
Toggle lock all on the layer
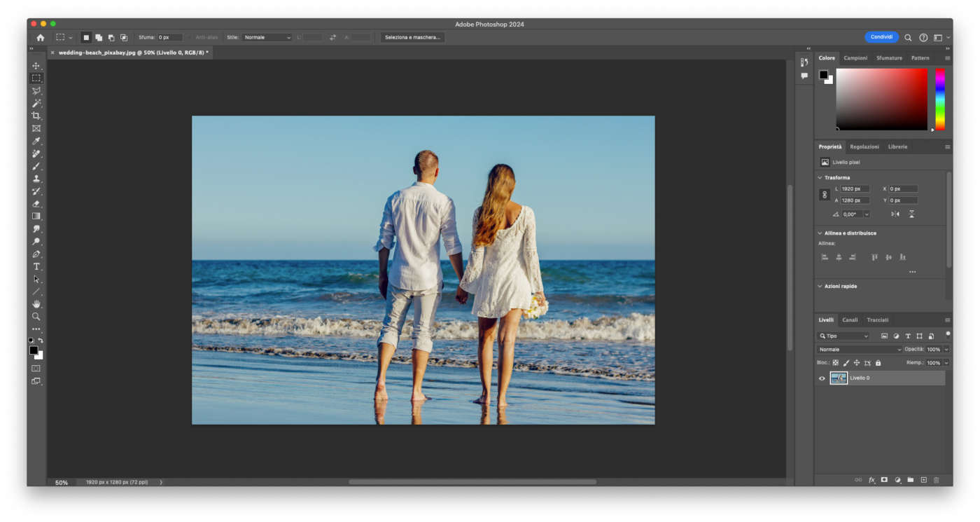(x=878, y=363)
